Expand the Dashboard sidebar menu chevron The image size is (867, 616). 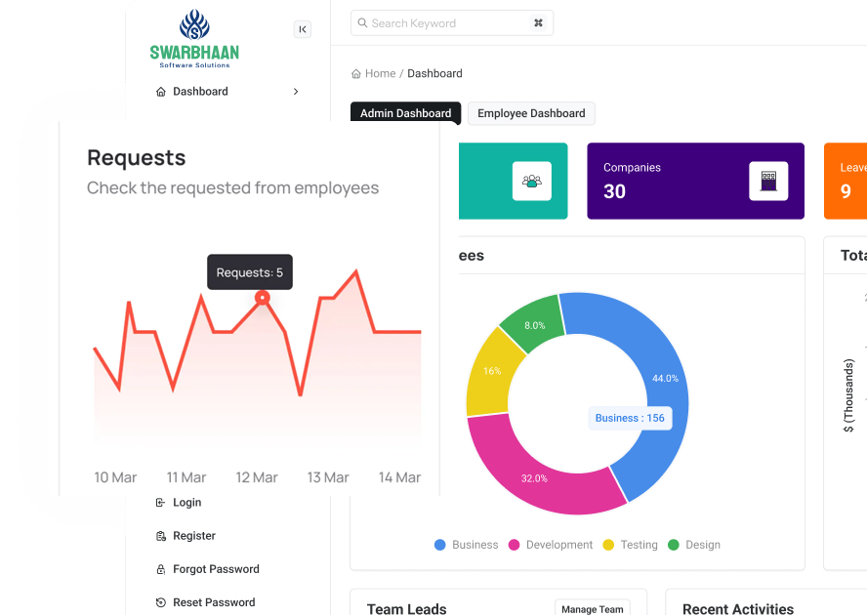[296, 92]
